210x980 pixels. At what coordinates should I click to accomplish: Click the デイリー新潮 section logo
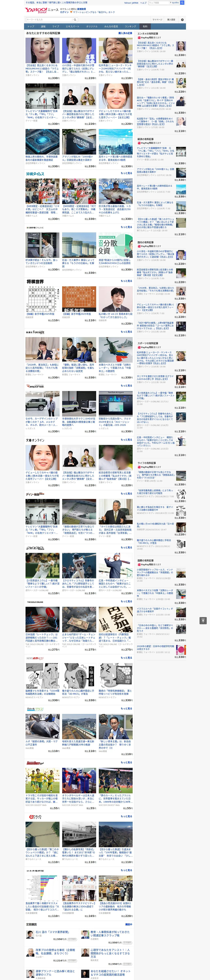coord(35,494)
